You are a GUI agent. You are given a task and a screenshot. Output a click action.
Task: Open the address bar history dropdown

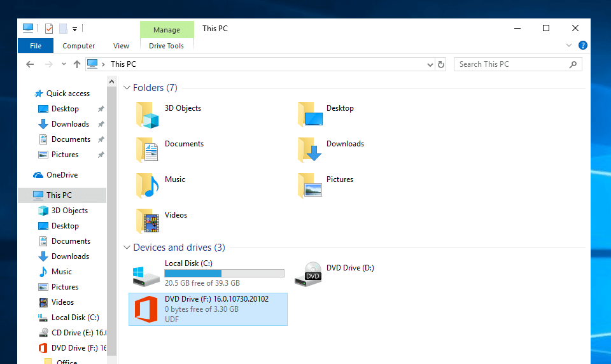pyautogui.click(x=430, y=65)
